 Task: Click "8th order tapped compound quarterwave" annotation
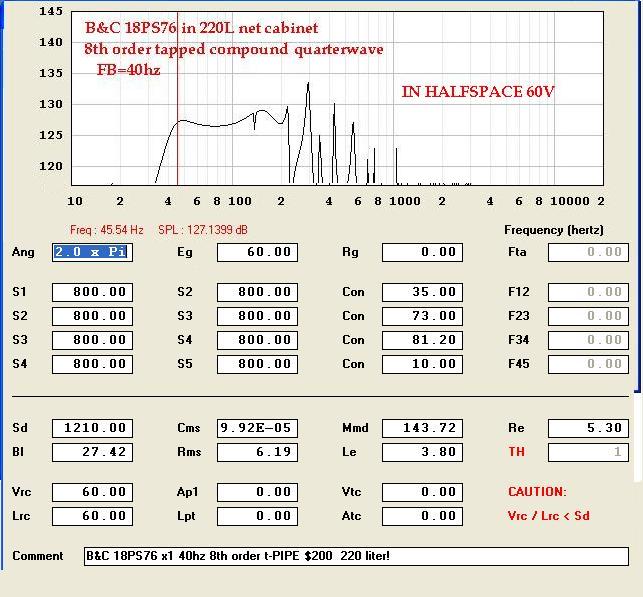pyautogui.click(x=234, y=49)
